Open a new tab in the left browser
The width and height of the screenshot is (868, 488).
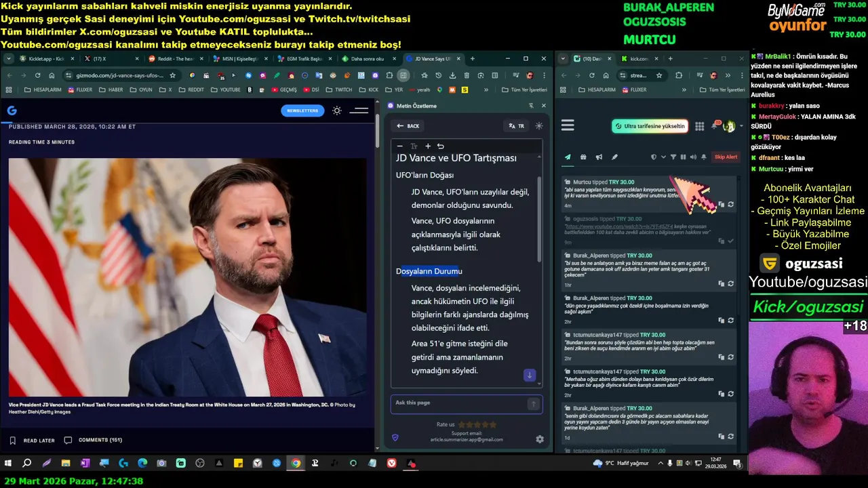pyautogui.click(x=473, y=59)
